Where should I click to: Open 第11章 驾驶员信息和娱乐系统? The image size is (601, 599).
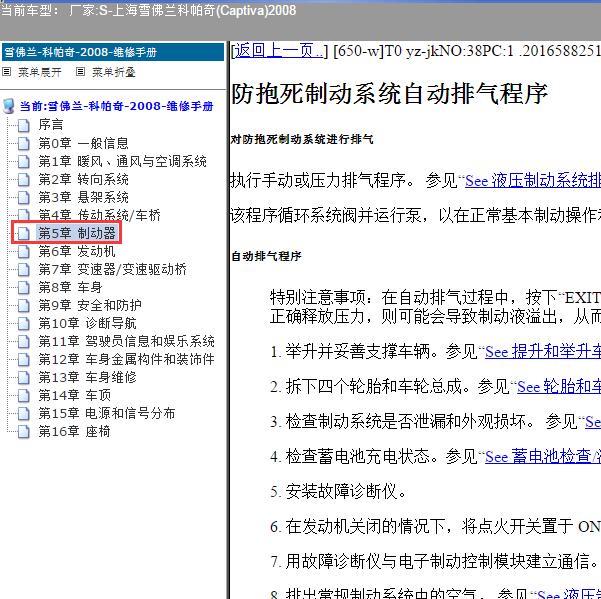pos(126,341)
